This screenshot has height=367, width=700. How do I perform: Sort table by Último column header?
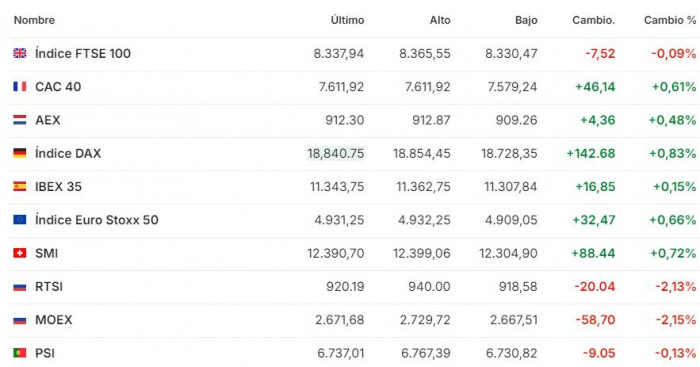347,20
